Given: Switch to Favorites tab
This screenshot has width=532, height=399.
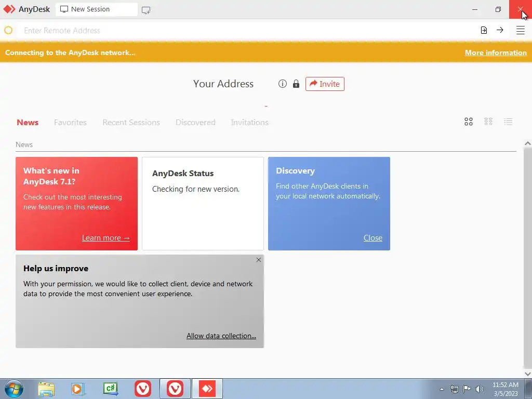Looking at the screenshot, I should (x=70, y=123).
